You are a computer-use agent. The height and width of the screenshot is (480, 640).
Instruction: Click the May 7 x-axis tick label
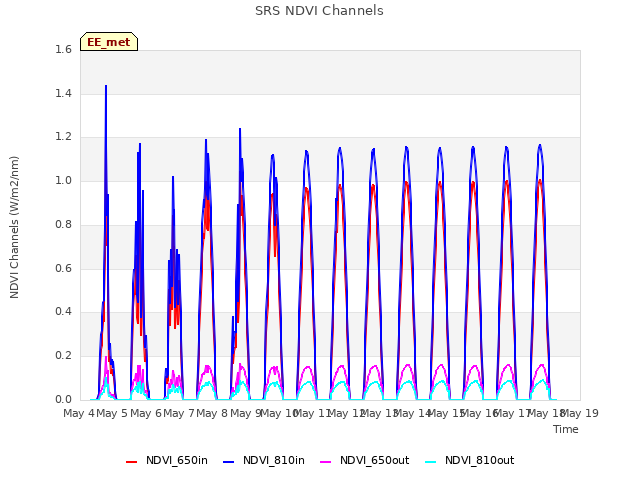179,413
